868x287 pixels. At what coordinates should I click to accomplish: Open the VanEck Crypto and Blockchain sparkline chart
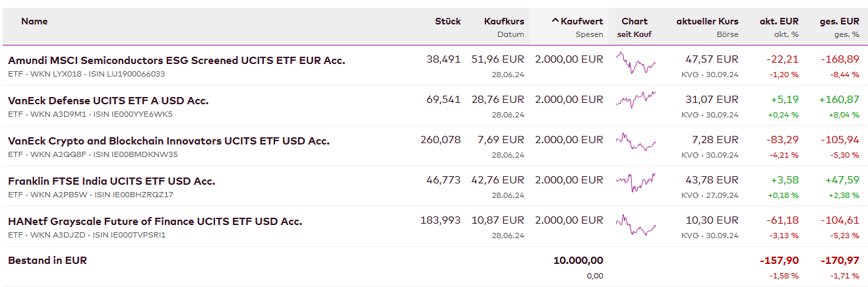pyautogui.click(x=635, y=141)
